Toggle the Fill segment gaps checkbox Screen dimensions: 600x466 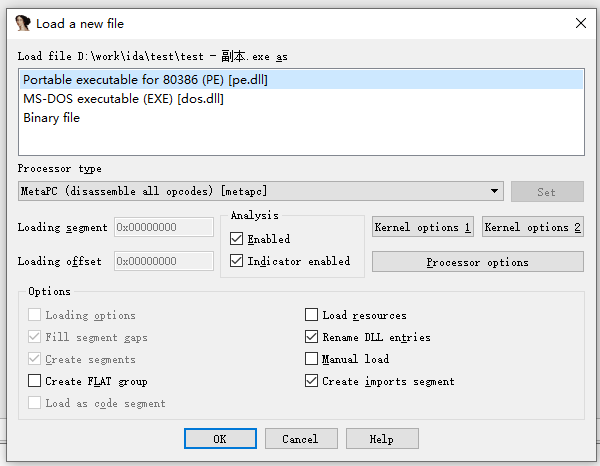[x=34, y=337]
